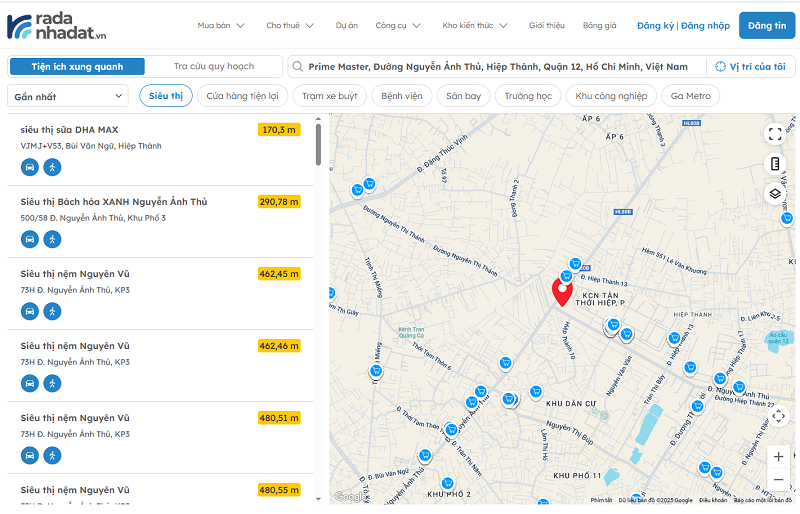The width and height of the screenshot is (800, 514).
Task: Expand the Mua bán menu
Action: click(x=220, y=26)
